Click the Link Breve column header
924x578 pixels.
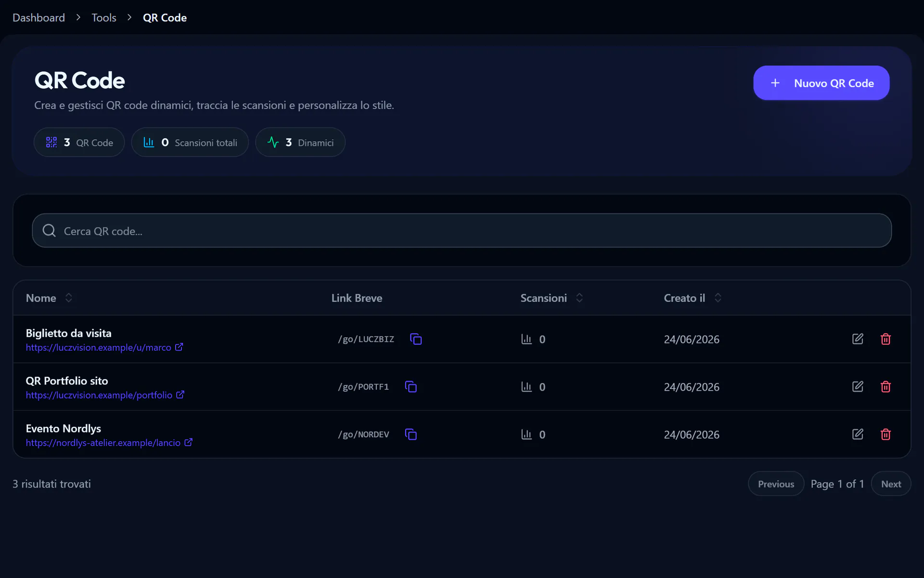click(x=357, y=298)
